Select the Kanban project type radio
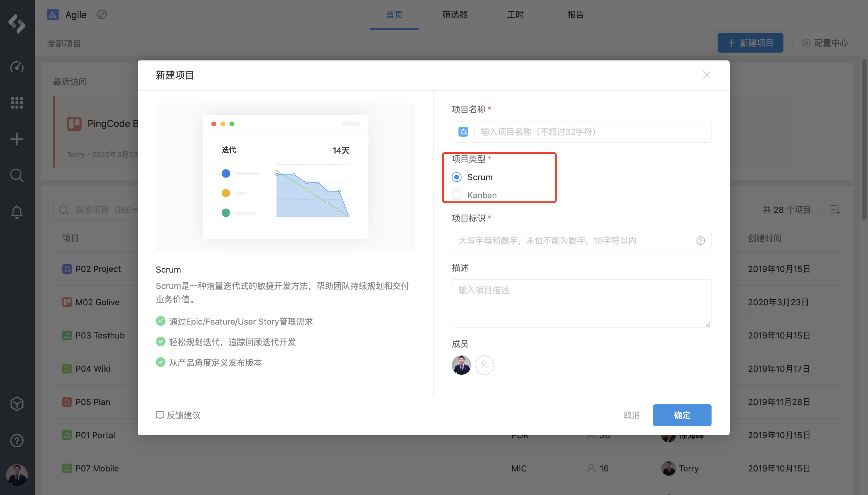The height and width of the screenshot is (495, 868). tap(457, 195)
